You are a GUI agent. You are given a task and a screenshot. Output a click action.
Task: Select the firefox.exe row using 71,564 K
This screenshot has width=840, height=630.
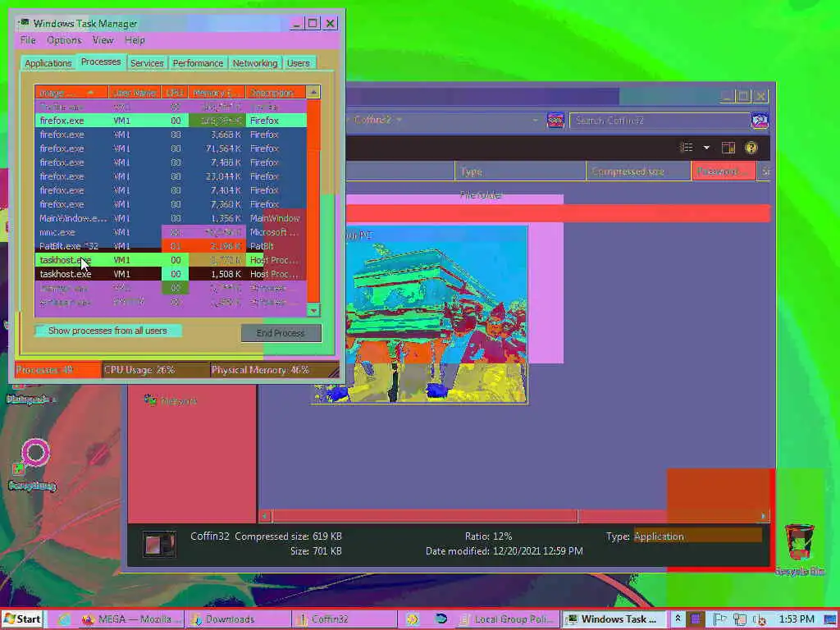[x=171, y=148]
